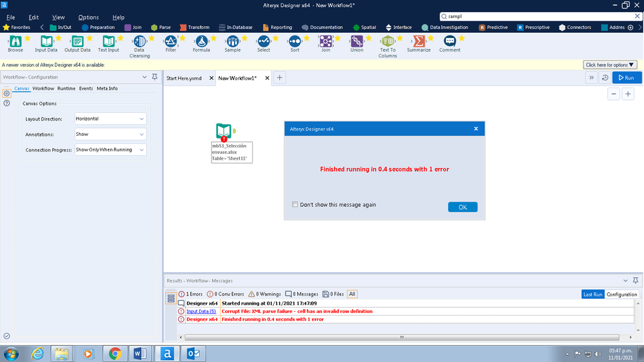Close the New Workflow1 tab

(267, 78)
